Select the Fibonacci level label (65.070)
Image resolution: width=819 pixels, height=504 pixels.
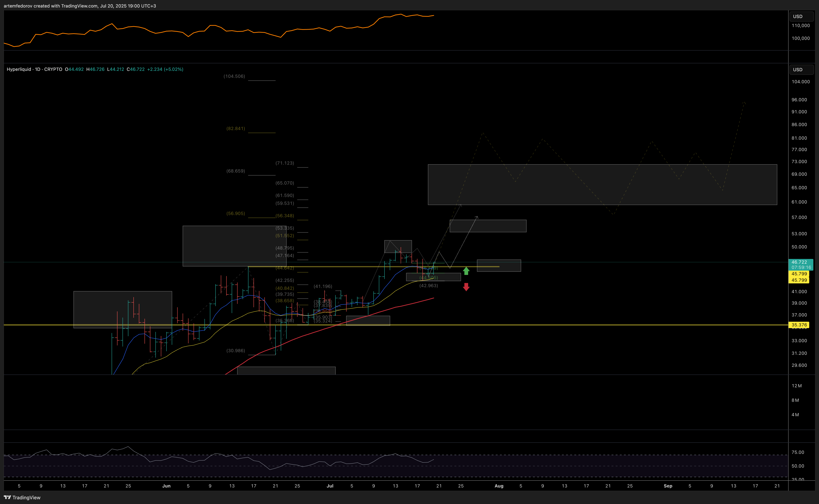tap(285, 183)
